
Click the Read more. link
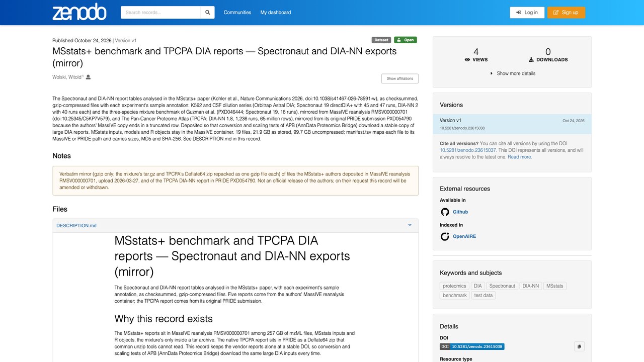point(520,157)
